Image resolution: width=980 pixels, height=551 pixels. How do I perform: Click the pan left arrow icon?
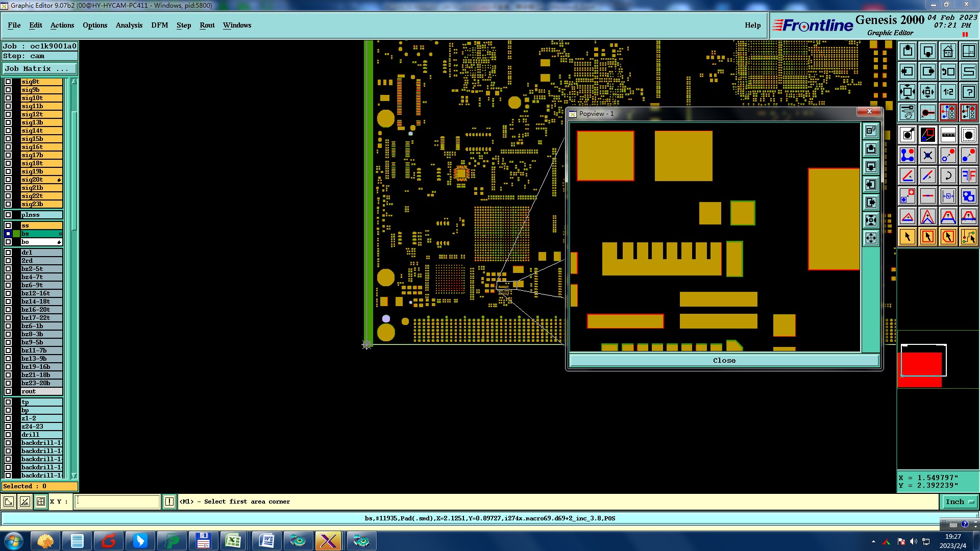(x=908, y=71)
